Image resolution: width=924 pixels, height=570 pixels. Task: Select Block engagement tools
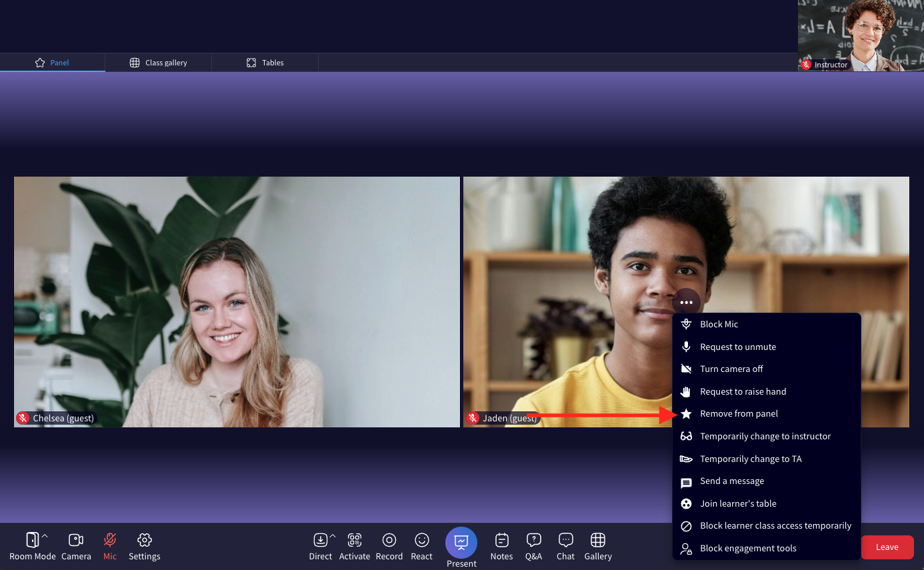tap(767, 548)
